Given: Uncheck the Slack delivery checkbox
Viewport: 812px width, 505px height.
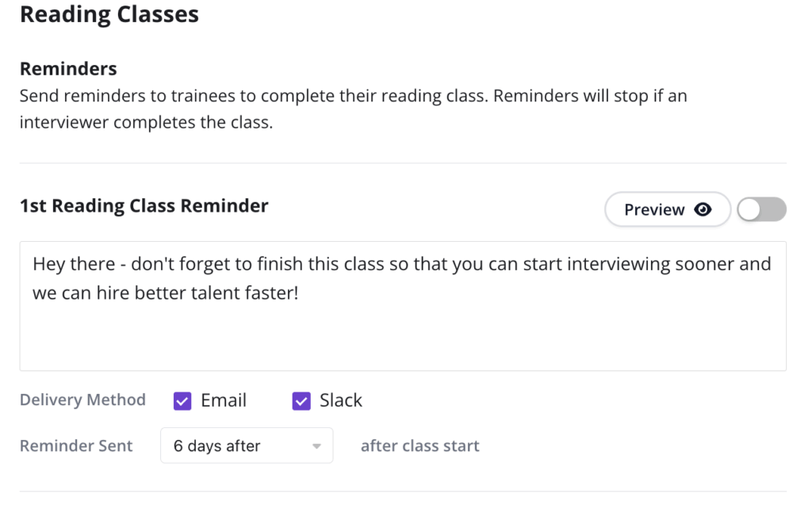Looking at the screenshot, I should tap(301, 400).
